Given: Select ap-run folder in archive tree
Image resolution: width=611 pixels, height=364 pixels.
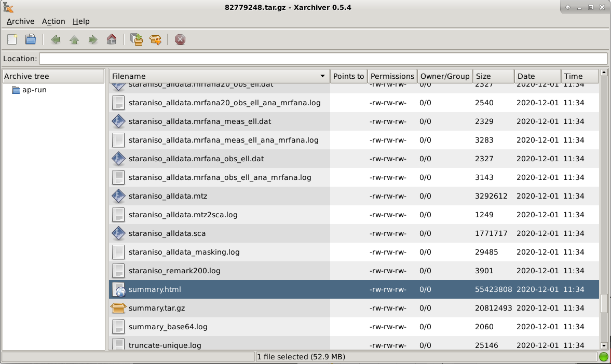Looking at the screenshot, I should [x=34, y=90].
